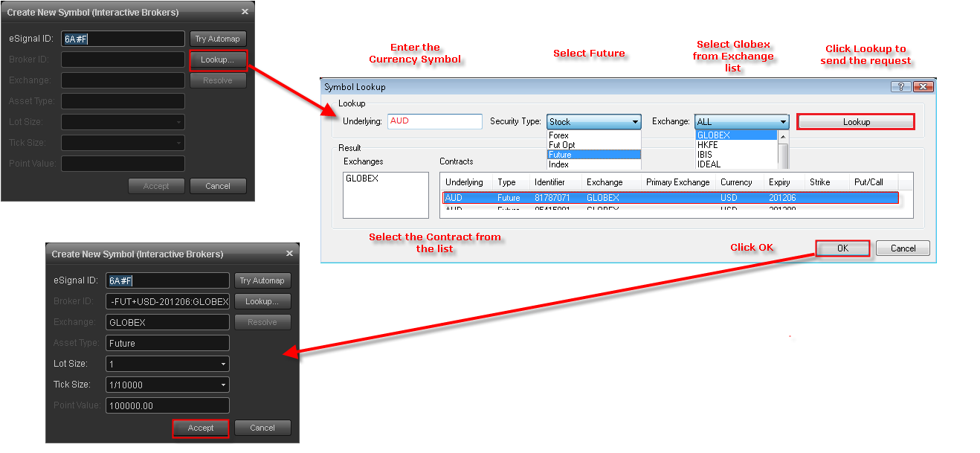Open Tick Size dropdown showing 1/10000

167,385
